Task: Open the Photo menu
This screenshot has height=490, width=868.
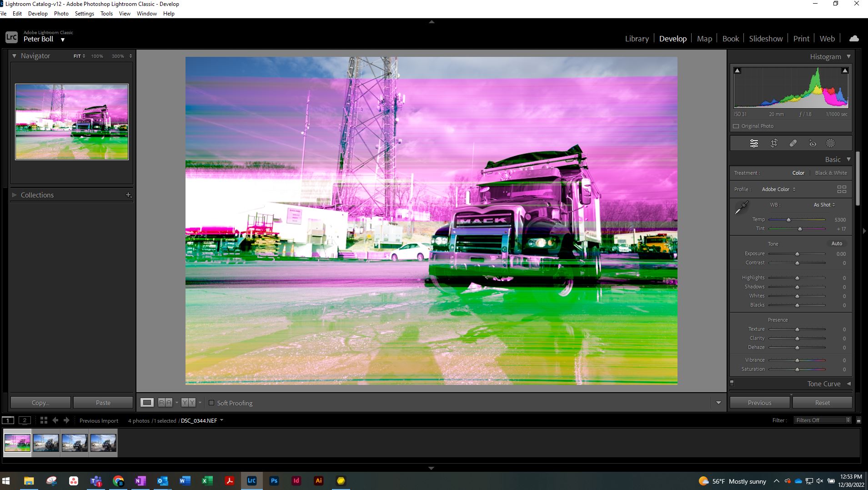Action: (61, 13)
